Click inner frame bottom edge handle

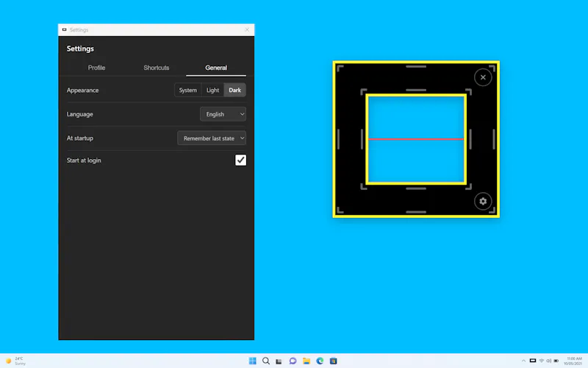tap(416, 188)
